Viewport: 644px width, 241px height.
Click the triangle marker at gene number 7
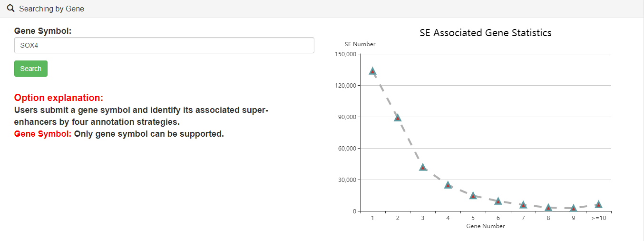[x=523, y=205]
